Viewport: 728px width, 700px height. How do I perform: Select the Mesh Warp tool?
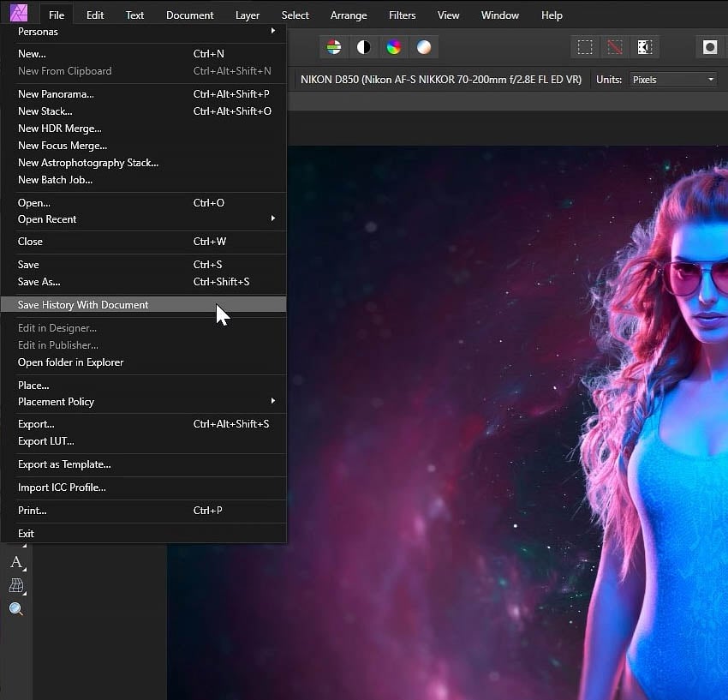pyautogui.click(x=17, y=586)
